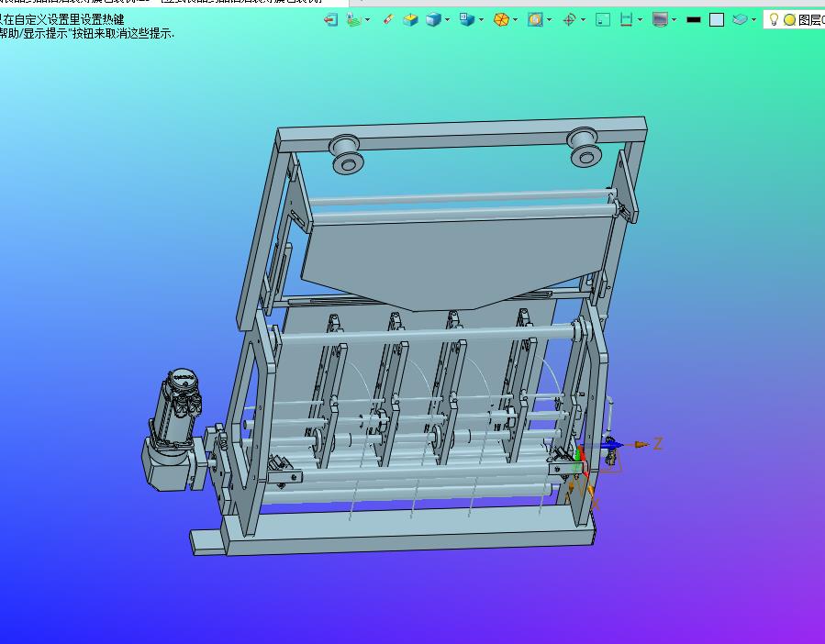Pick the black color swatch
Image resolution: width=825 pixels, height=644 pixels.
694,20
